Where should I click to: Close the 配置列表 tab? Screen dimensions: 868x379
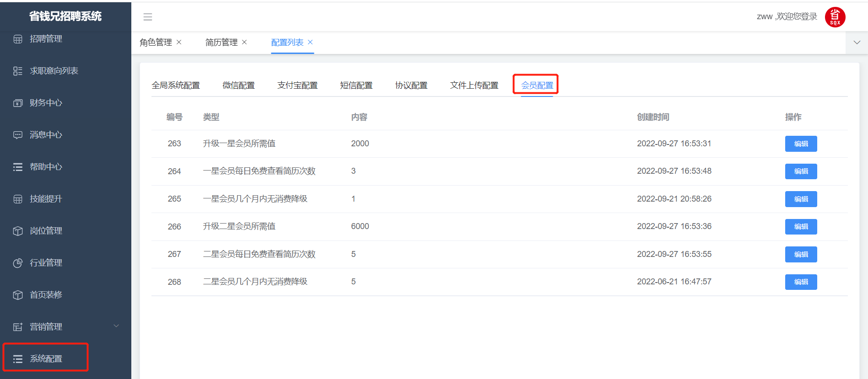click(x=310, y=42)
